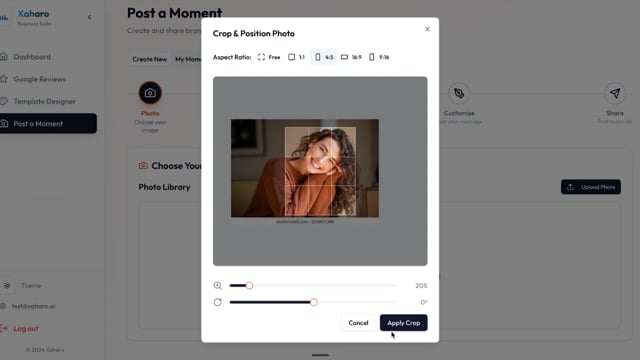Click the Template Designer palette icon
The width and height of the screenshot is (640, 360).
(x=4, y=101)
